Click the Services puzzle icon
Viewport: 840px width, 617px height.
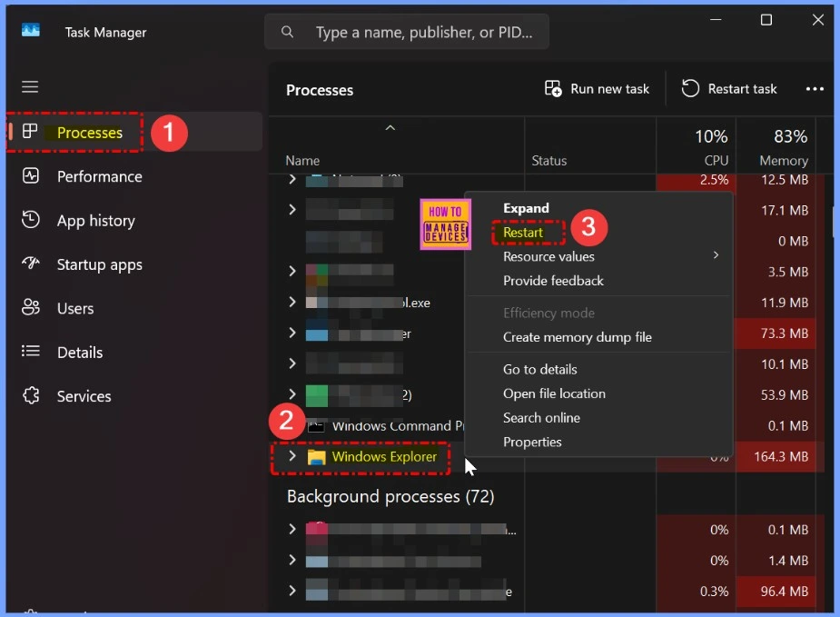(x=31, y=395)
